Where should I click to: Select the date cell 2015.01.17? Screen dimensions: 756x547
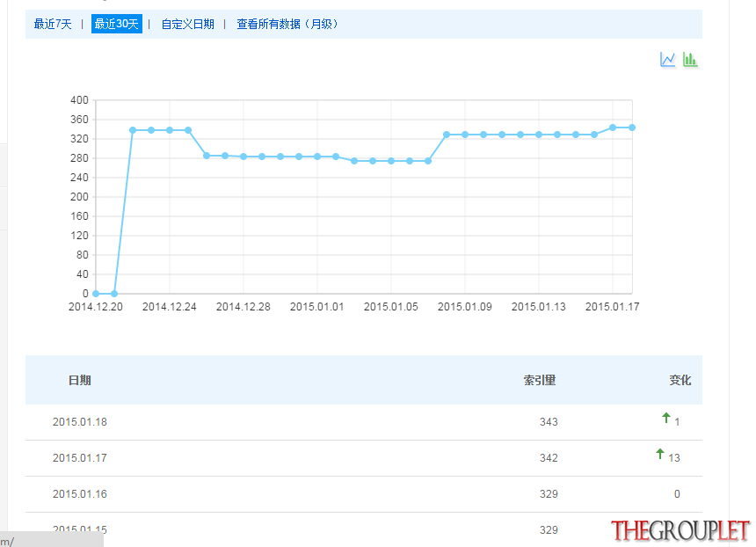point(79,458)
